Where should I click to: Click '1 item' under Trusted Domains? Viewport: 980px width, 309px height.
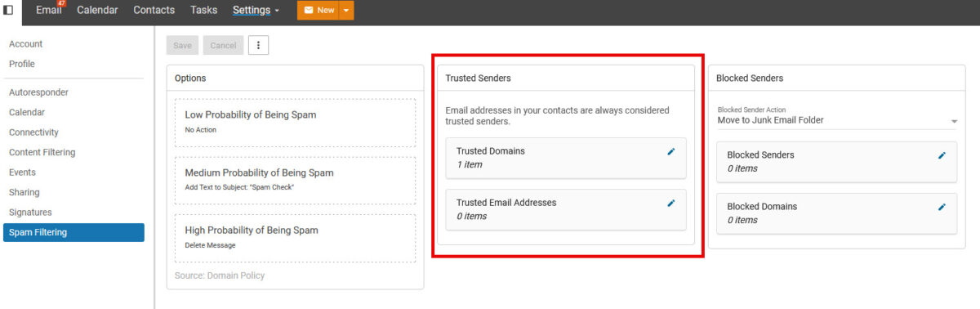pyautogui.click(x=469, y=164)
